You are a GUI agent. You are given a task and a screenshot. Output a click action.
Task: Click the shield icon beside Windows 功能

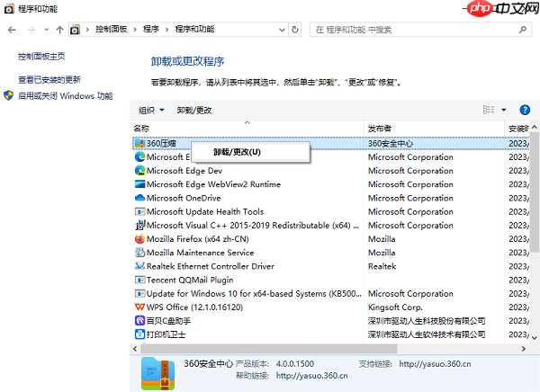click(x=9, y=95)
